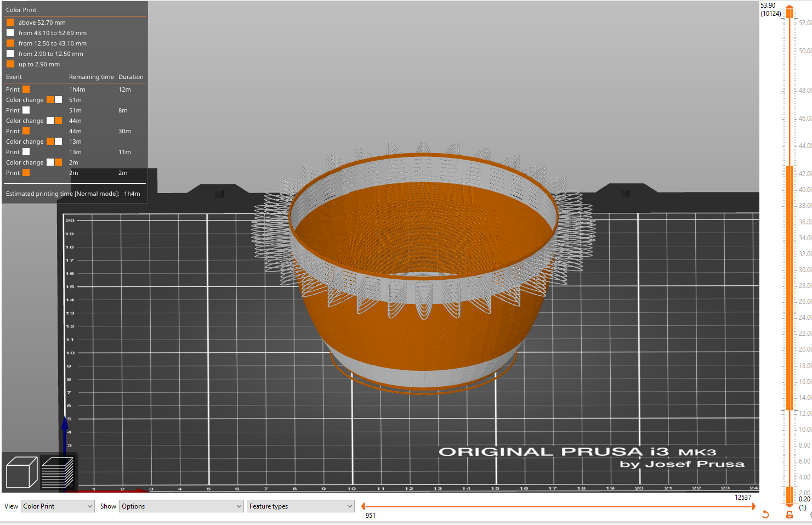
Task: Click the orange swatch in the 2m Color change row
Action: click(x=58, y=162)
